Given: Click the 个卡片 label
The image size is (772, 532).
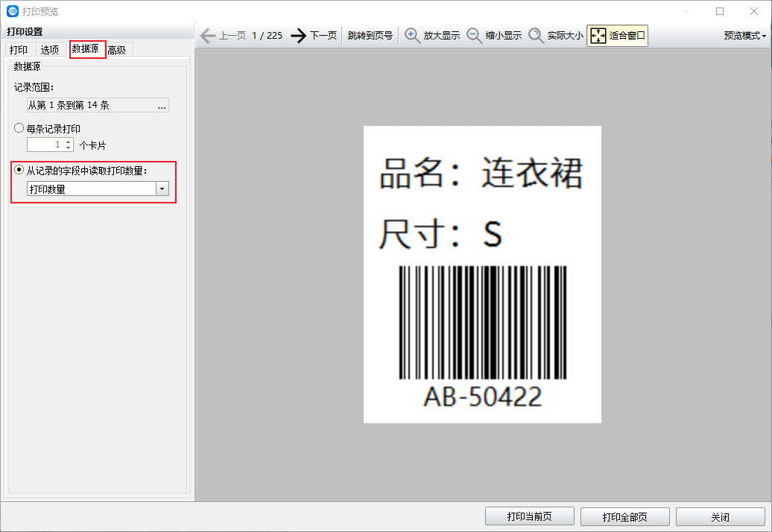Looking at the screenshot, I should (x=92, y=145).
